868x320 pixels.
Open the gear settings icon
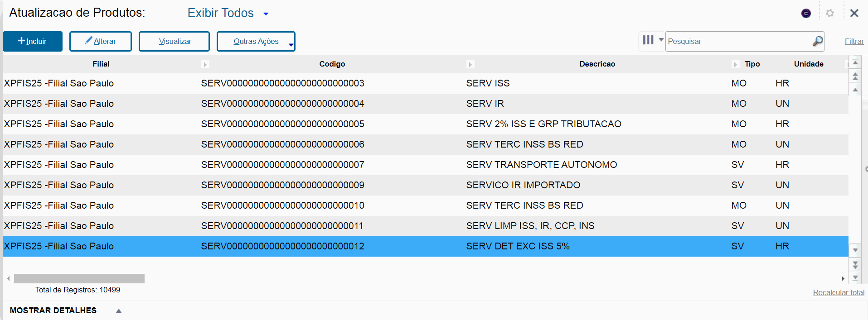point(830,13)
